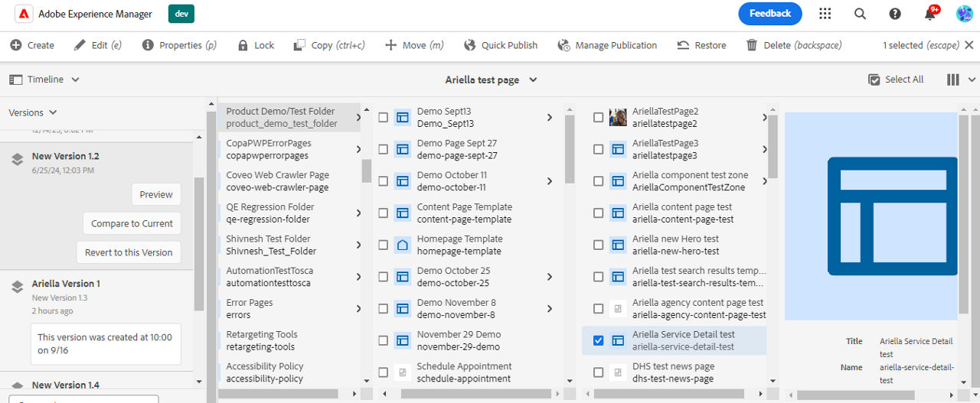Viewport: 980px width, 403px height.
Task: Click the Ariella pages column vertical scrollbar
Action: [x=773, y=145]
